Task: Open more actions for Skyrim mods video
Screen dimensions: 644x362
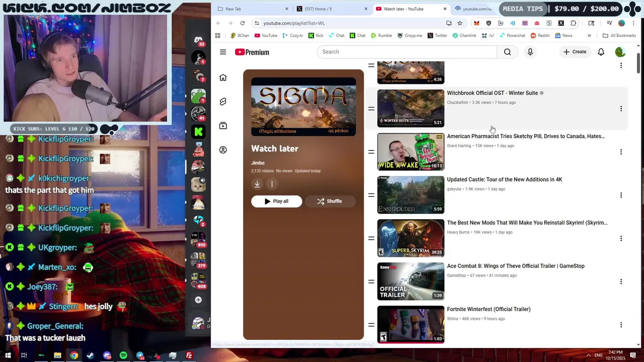Action: tap(621, 238)
